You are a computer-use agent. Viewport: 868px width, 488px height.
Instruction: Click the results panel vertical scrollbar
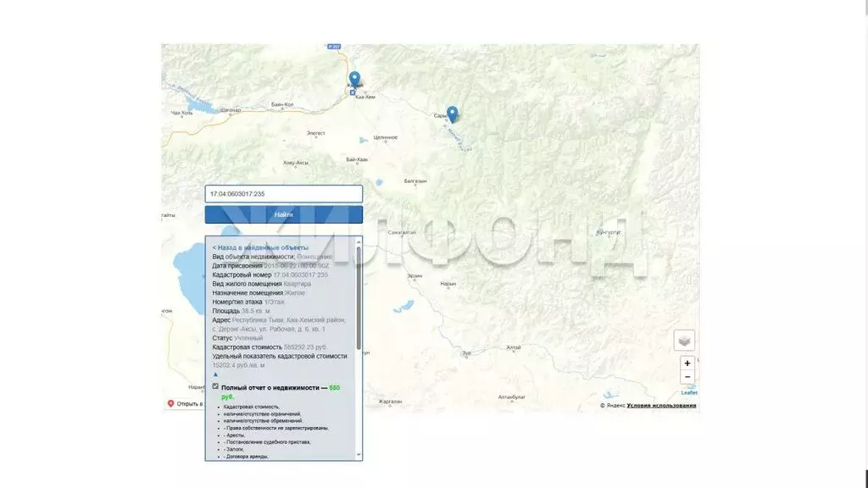tap(359, 297)
